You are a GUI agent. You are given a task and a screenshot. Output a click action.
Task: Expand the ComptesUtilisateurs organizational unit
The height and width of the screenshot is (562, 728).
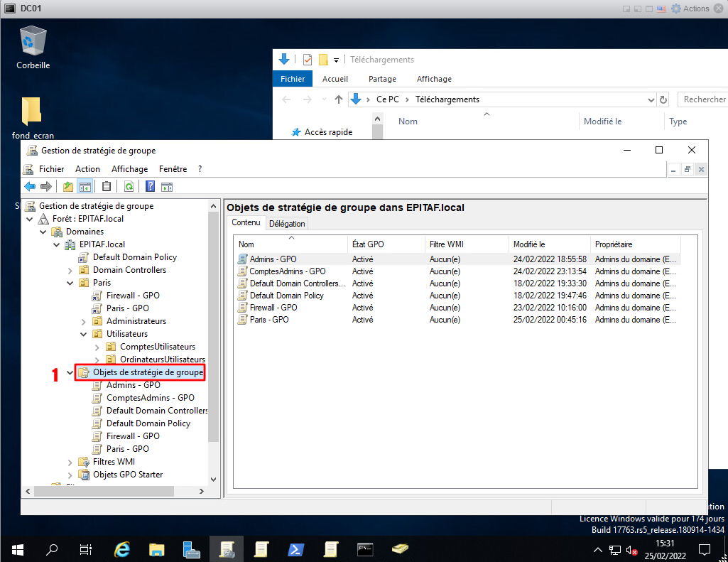[97, 347]
